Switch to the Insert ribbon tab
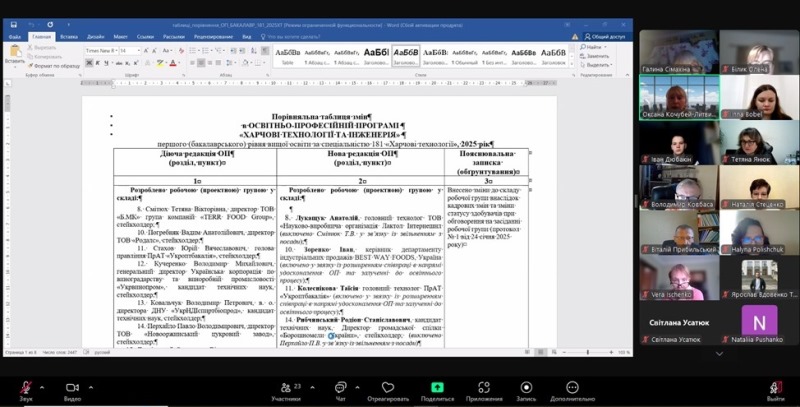 point(69,37)
